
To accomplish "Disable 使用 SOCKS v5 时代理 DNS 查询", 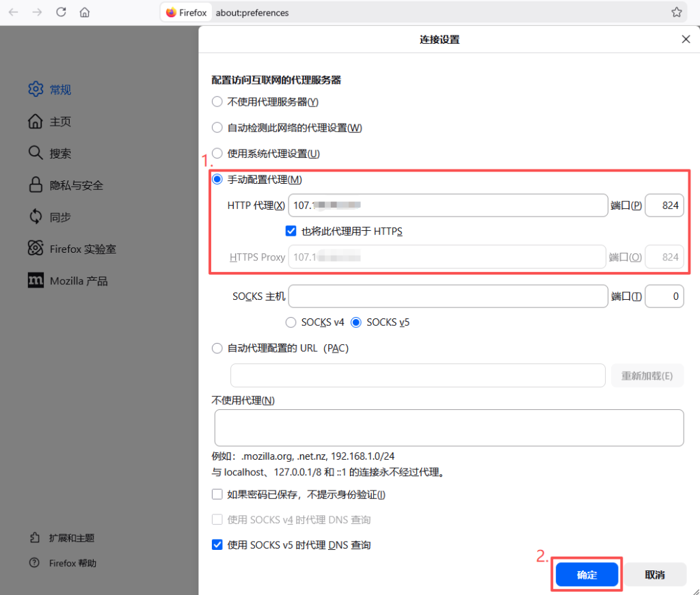I will 217,545.
